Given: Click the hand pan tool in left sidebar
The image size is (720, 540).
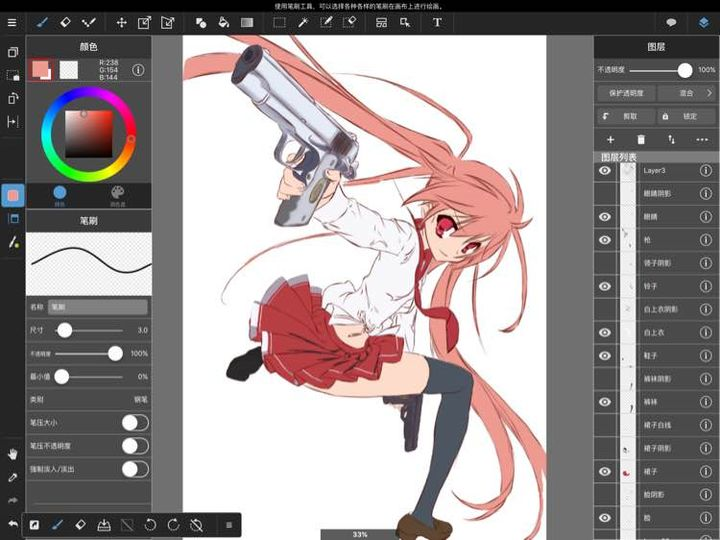Looking at the screenshot, I should [x=12, y=454].
